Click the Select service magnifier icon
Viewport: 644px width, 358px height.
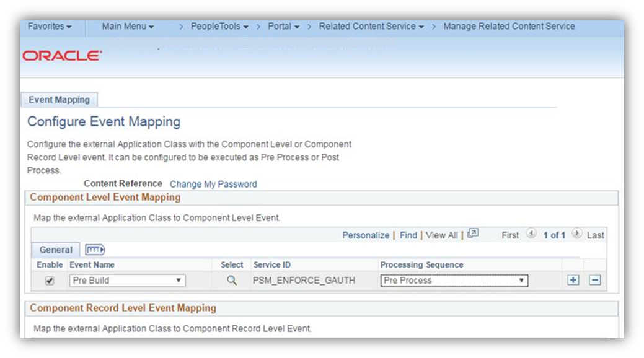[232, 281]
